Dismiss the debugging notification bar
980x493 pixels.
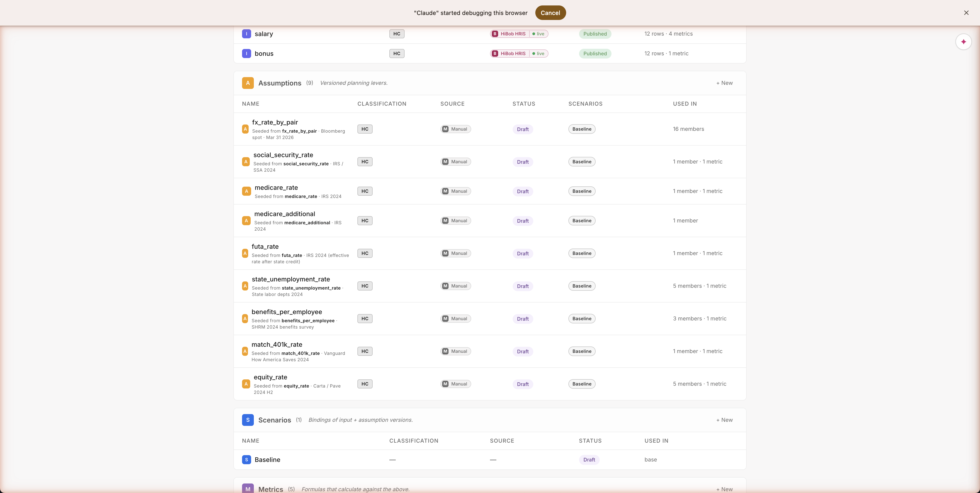[966, 13]
